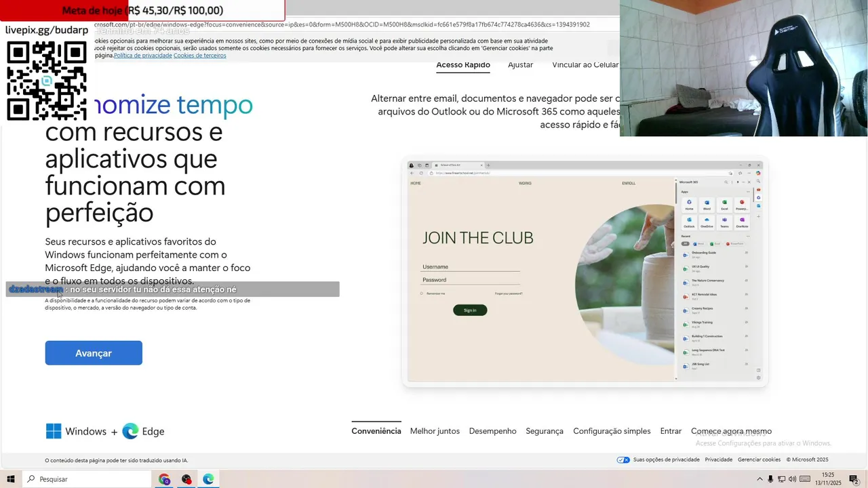Image resolution: width=868 pixels, height=488 pixels.
Task: Click the dzadastream chat username
Action: [36, 289]
